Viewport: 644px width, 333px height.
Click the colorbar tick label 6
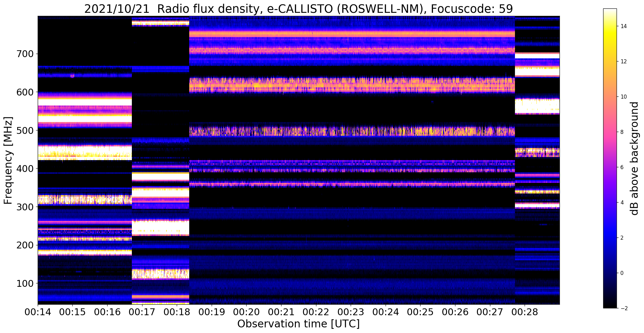[622, 167]
